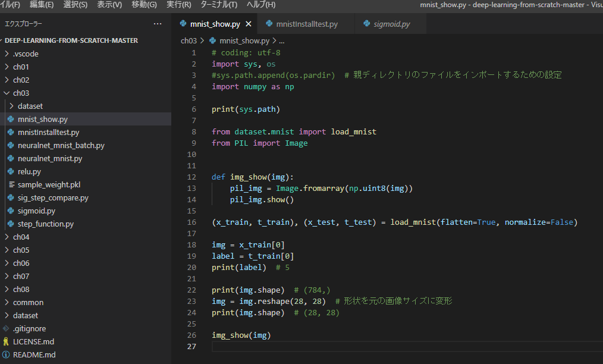
Task: Open the ヘルプ(H) menu
Action: [x=261, y=5]
